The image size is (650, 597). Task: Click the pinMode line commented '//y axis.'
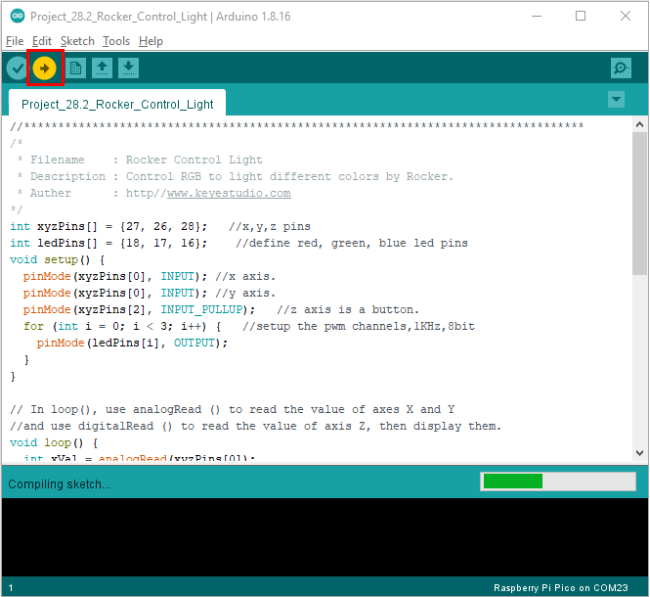(x=149, y=293)
